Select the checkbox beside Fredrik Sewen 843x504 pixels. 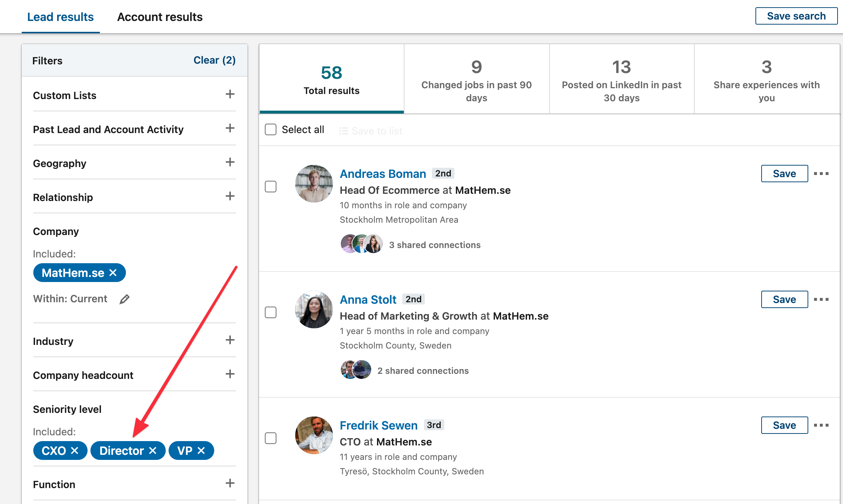(271, 438)
